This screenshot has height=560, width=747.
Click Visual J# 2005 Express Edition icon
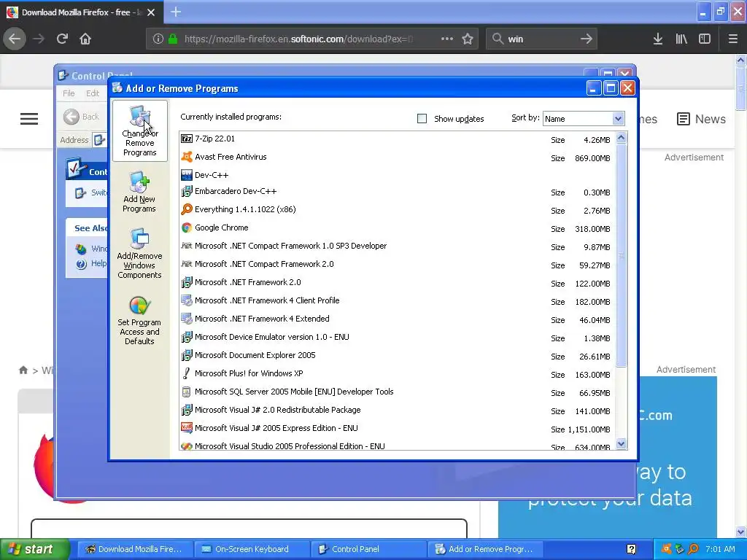pos(187,428)
